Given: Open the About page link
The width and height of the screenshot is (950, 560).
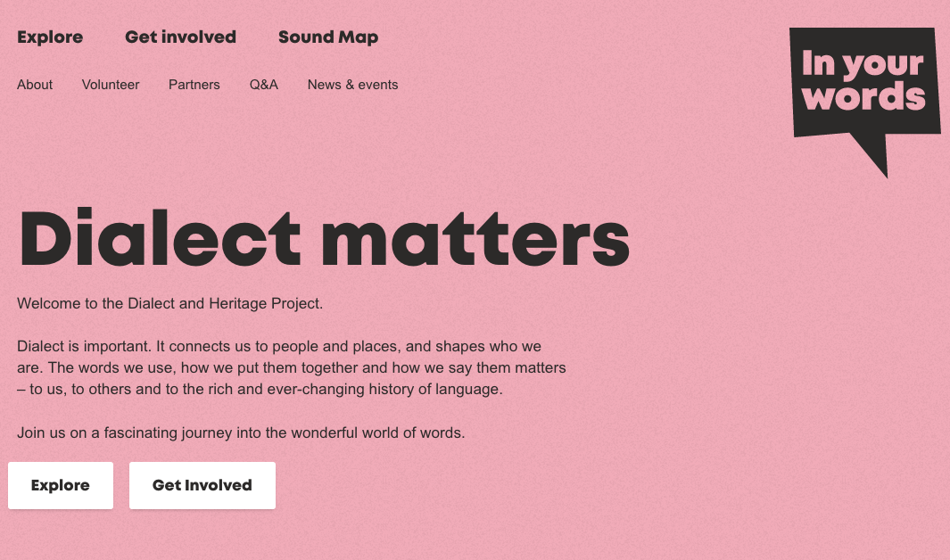Looking at the screenshot, I should [35, 85].
